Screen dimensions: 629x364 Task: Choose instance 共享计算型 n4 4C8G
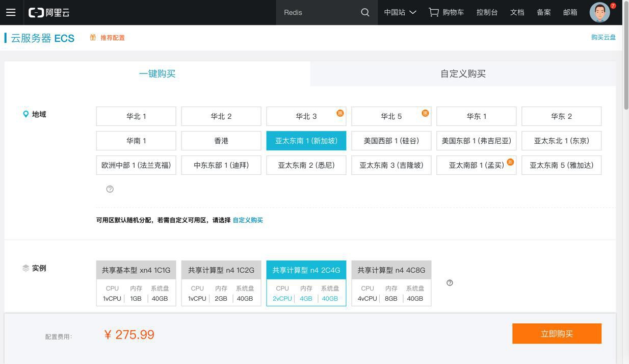click(x=391, y=283)
